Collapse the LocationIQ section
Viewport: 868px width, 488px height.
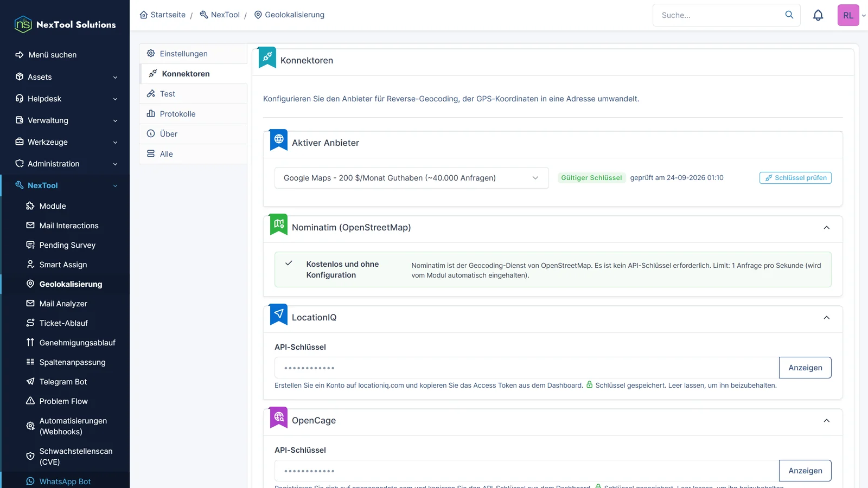pos(827,318)
